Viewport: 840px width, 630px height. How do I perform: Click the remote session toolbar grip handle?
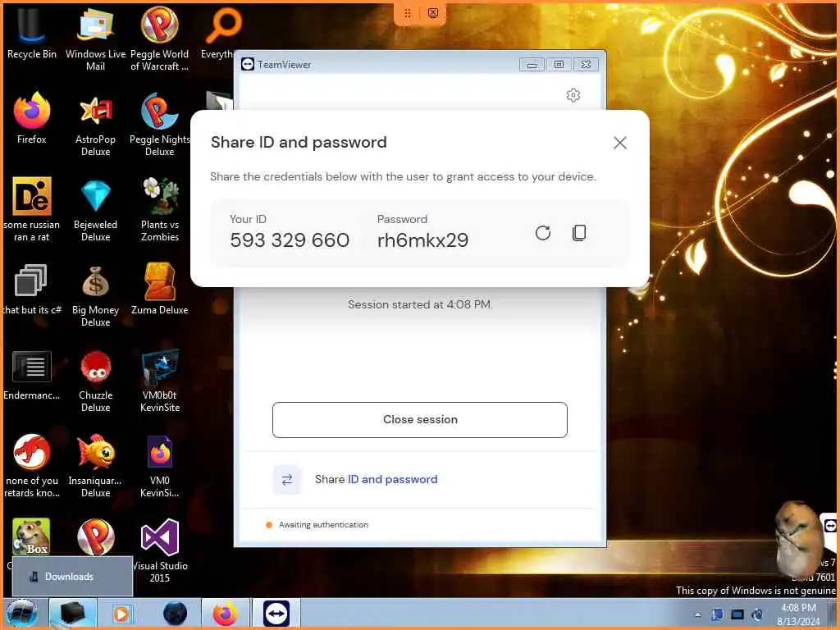point(407,13)
